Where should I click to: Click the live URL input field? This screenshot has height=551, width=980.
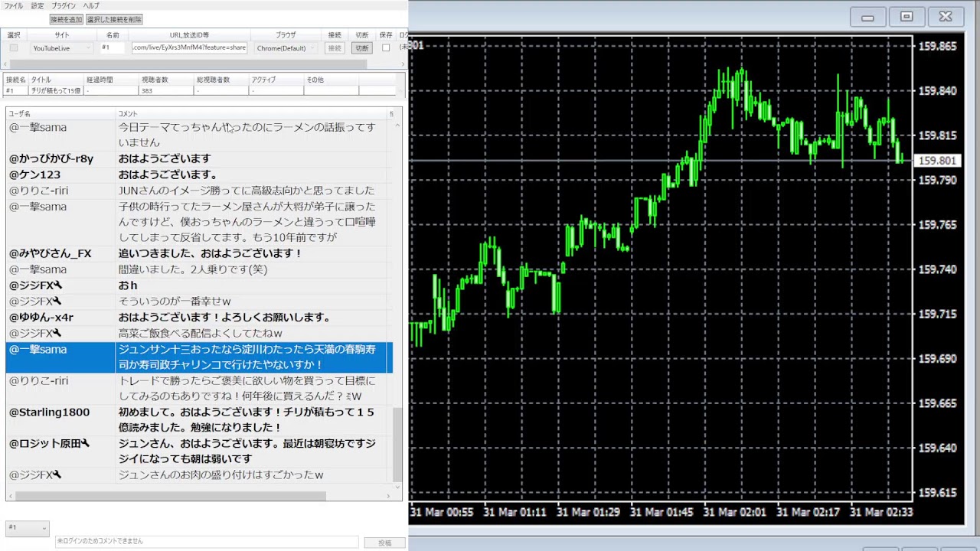point(189,47)
